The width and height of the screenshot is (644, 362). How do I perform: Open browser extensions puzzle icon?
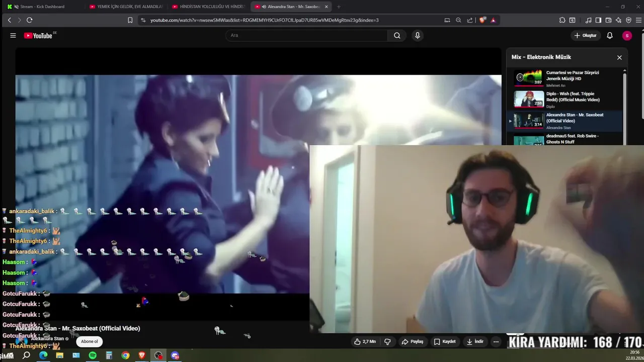(562, 20)
